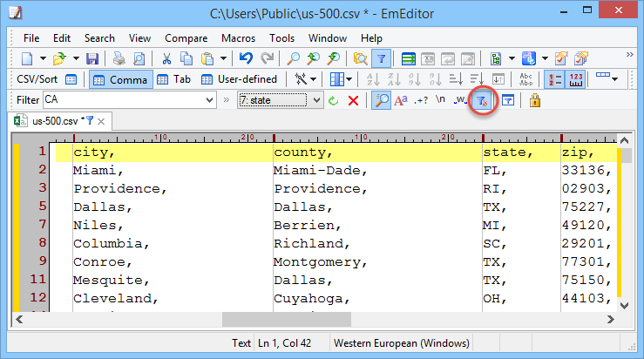
Task: Expand the dropdown beside the tree icon
Action: 512,58
